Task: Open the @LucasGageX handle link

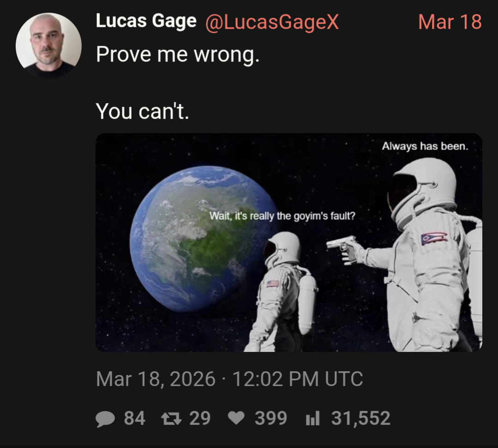Action: (x=272, y=22)
